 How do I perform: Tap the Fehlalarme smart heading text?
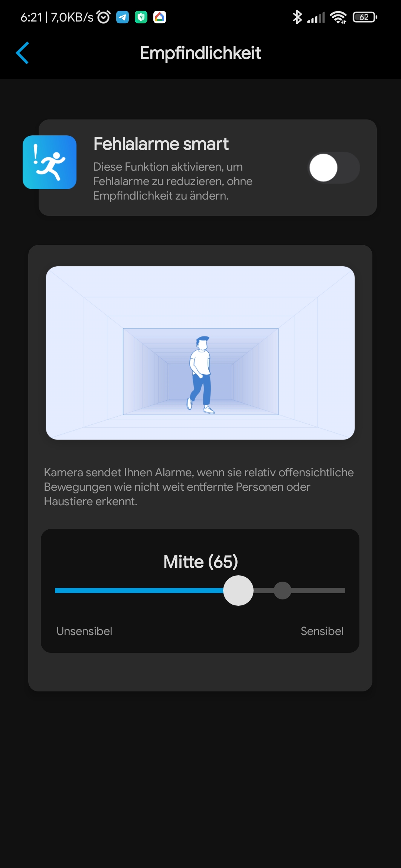[161, 144]
